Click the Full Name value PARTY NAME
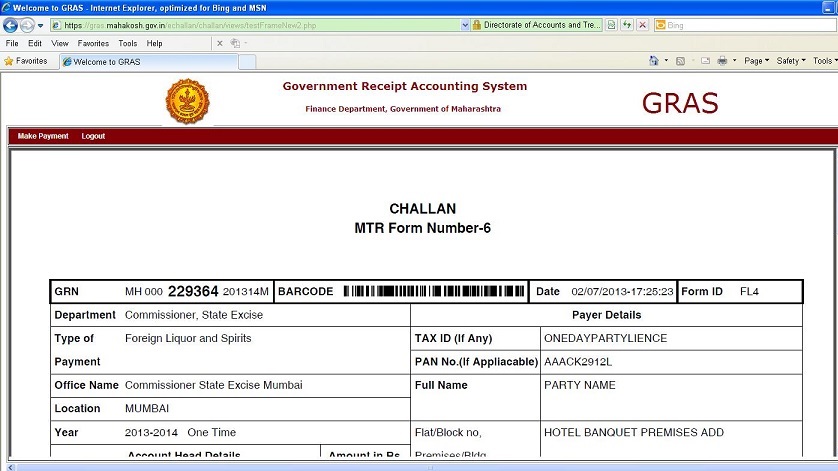Screen dimensions: 838x471 click(x=579, y=385)
